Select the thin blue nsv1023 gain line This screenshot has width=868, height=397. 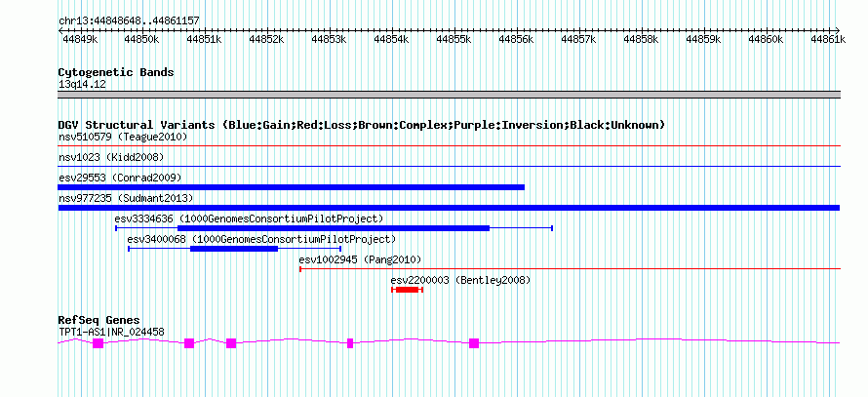coord(449,166)
